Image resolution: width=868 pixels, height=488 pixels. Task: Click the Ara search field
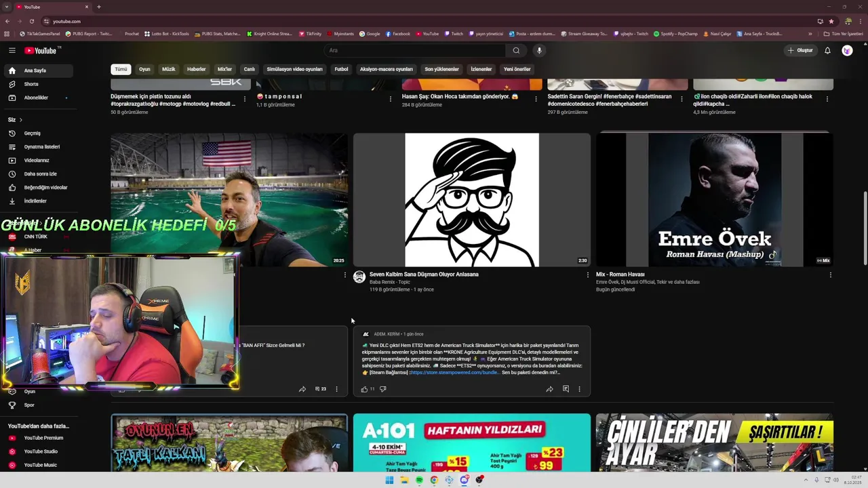414,50
